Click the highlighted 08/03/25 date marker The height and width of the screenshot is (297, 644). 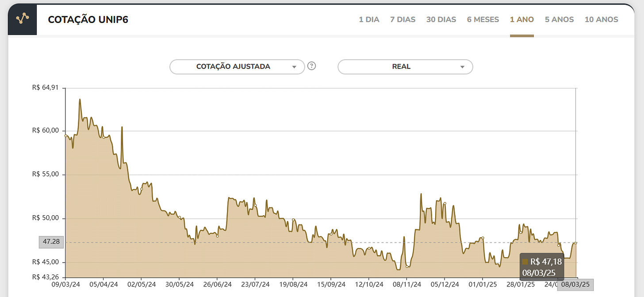(x=575, y=285)
